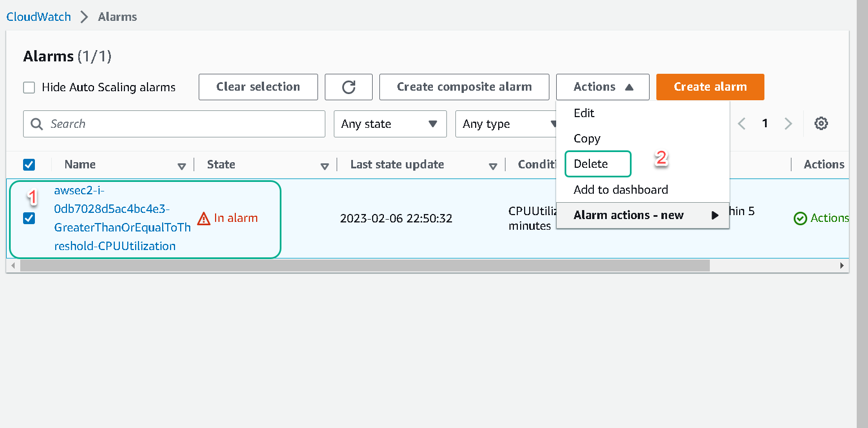The height and width of the screenshot is (428, 868).
Task: Click the In alarm state text
Action: 236,219
